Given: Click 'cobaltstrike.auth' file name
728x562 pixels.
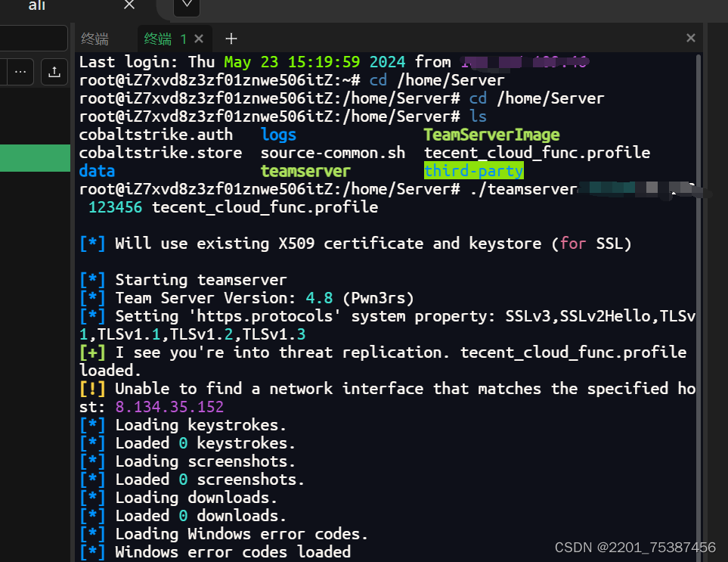Looking at the screenshot, I should (156, 135).
